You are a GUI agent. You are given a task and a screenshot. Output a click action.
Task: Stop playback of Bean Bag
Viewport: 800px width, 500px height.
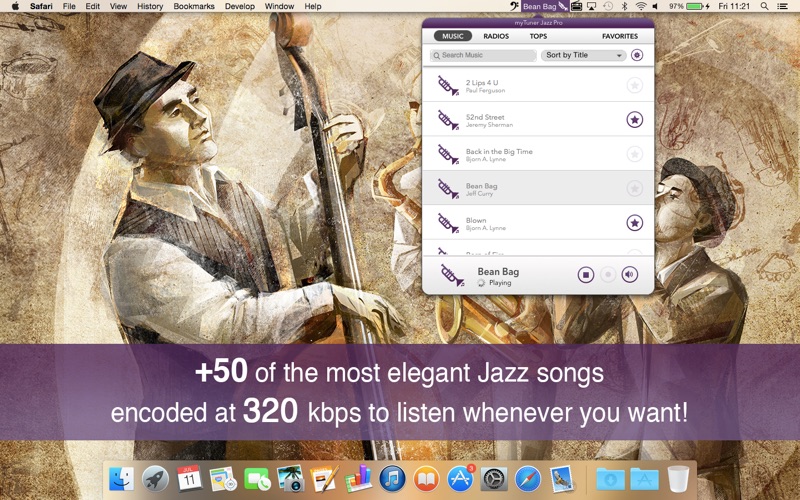586,275
